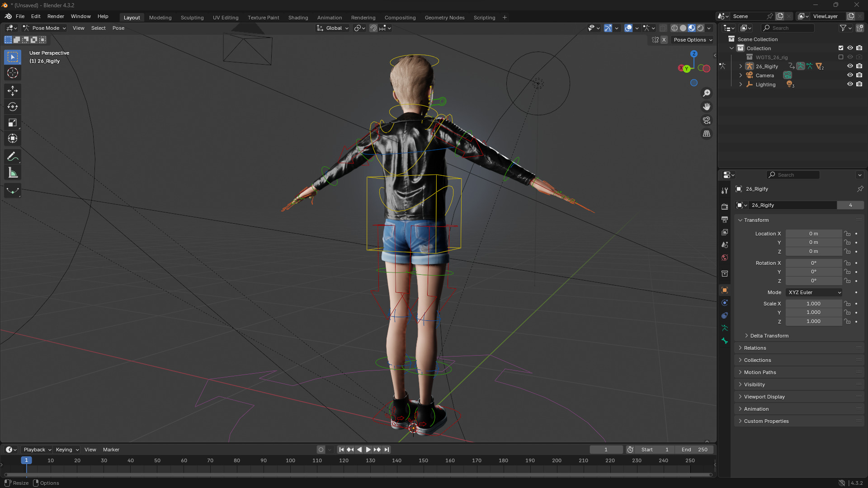Toggle perspective/orthographic grid icon
The width and height of the screenshot is (868, 488).
coord(707,134)
